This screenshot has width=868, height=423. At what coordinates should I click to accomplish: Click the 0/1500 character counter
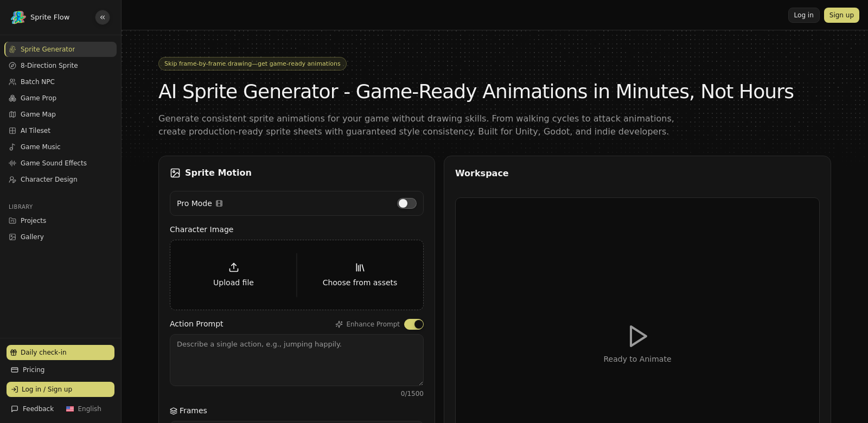(x=412, y=394)
